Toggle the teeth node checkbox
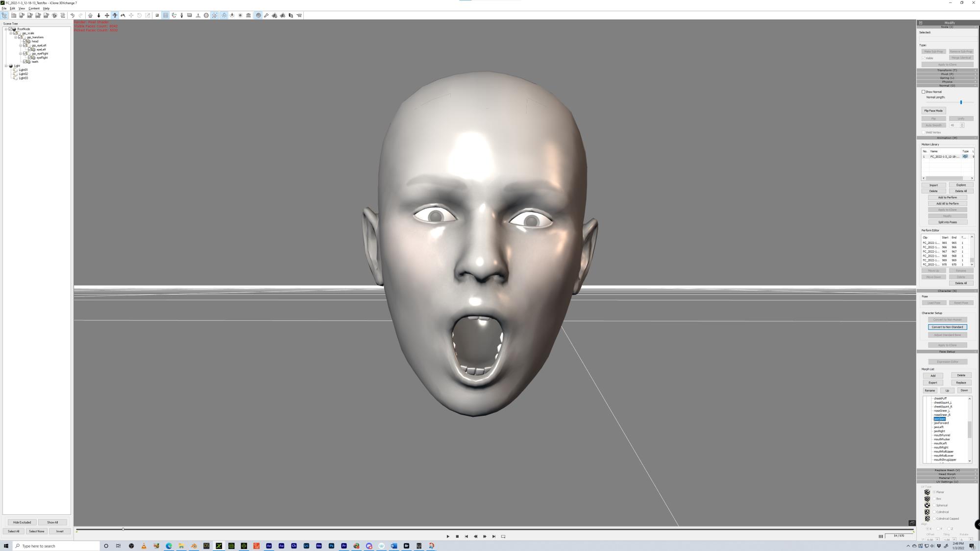This screenshot has width=980, height=551. (25, 62)
